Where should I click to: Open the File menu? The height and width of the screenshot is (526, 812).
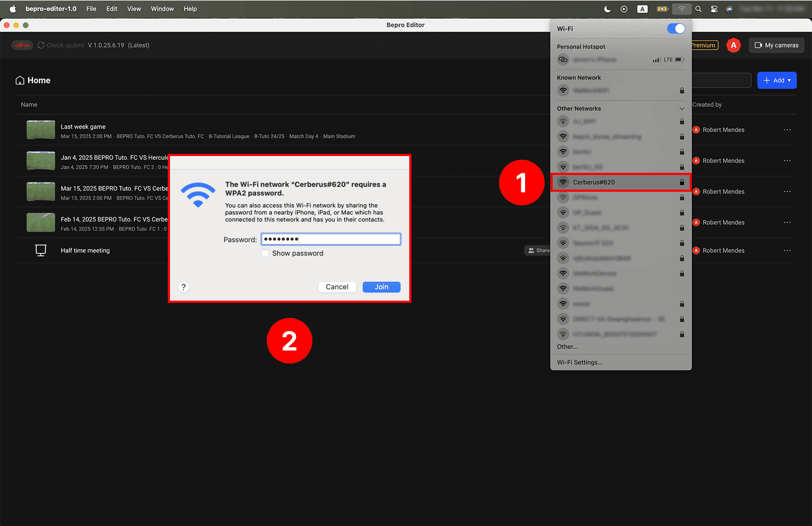[x=91, y=9]
